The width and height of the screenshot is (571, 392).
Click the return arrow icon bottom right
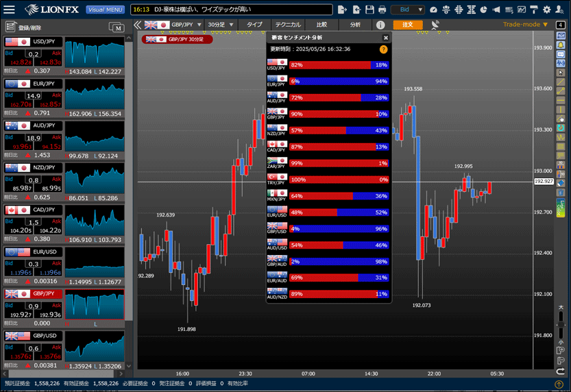point(561,371)
